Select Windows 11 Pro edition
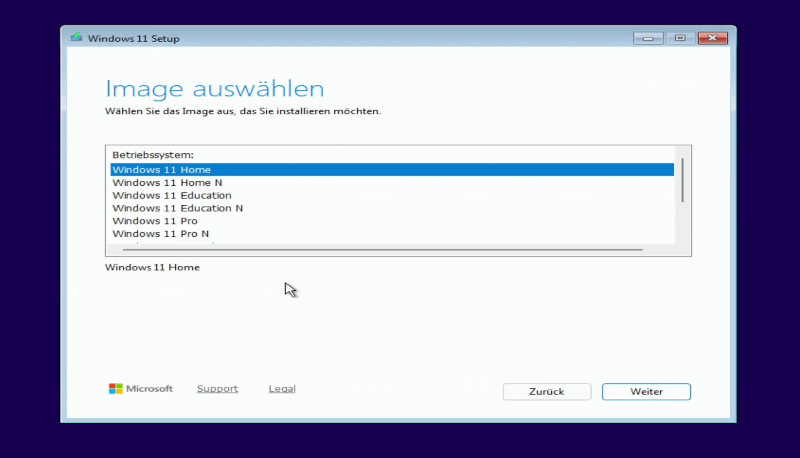The height and width of the screenshot is (458, 800). (392, 221)
